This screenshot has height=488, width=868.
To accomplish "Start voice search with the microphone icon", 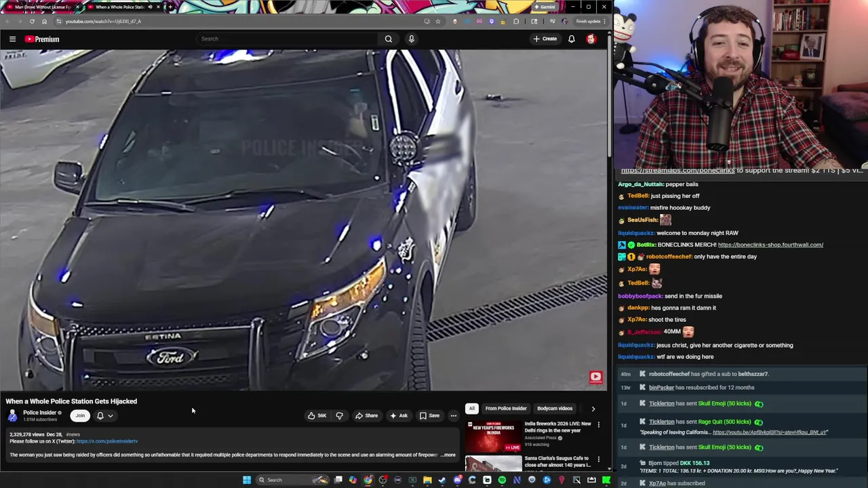I will tap(411, 39).
